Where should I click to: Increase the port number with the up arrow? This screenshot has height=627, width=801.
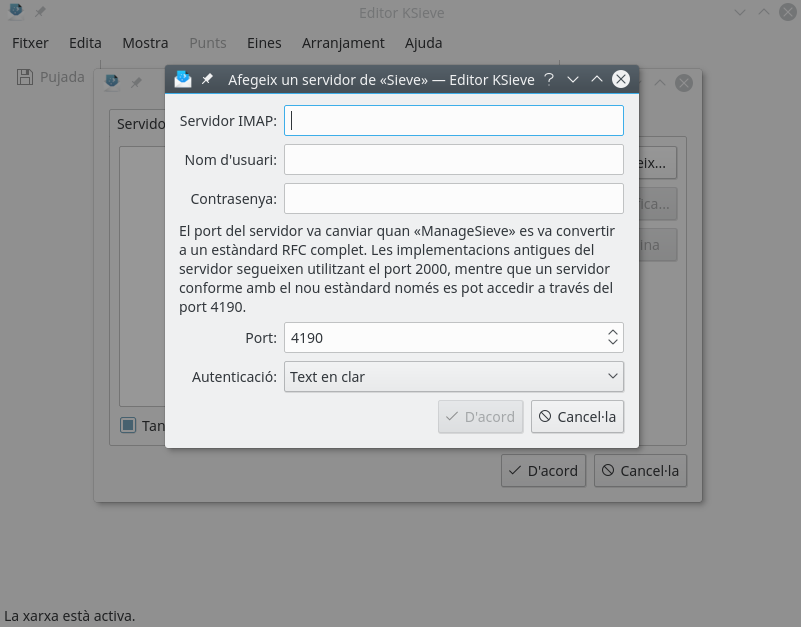point(613,332)
